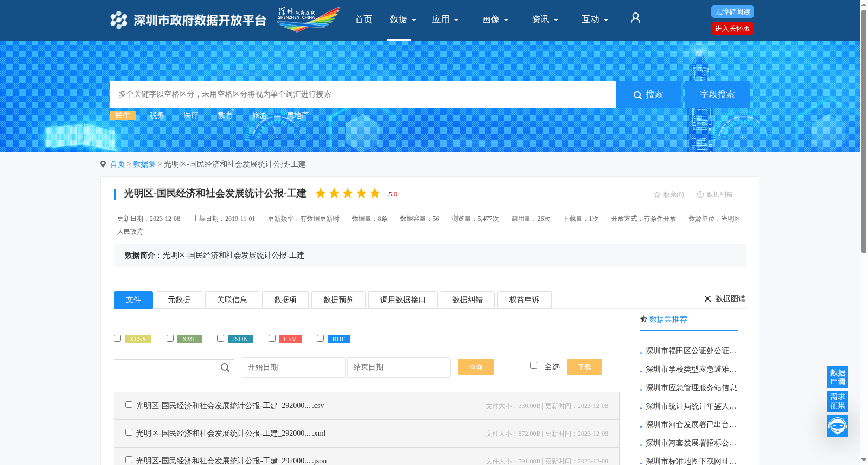The image size is (868, 465).
Task: Click the 无障碍阅读 button
Action: click(x=732, y=12)
